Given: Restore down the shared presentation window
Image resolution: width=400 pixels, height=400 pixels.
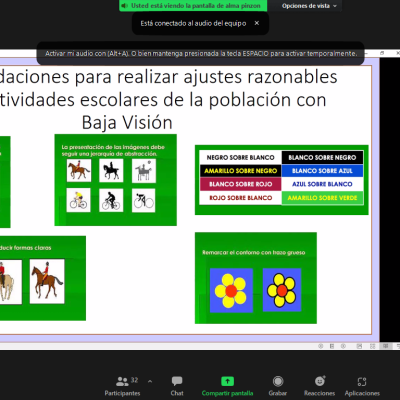Looking at the screenshot, I should tap(382, 53).
